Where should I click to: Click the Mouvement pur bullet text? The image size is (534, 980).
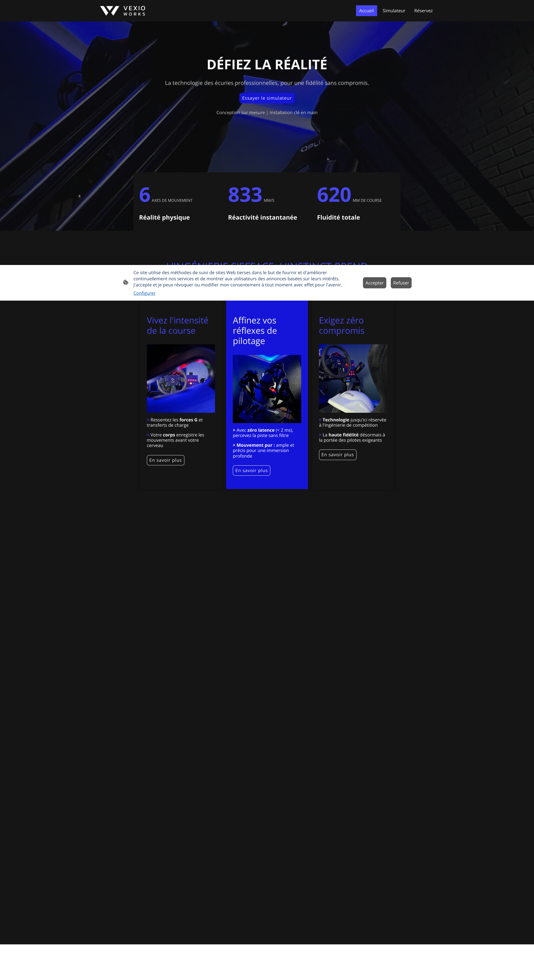[263, 450]
